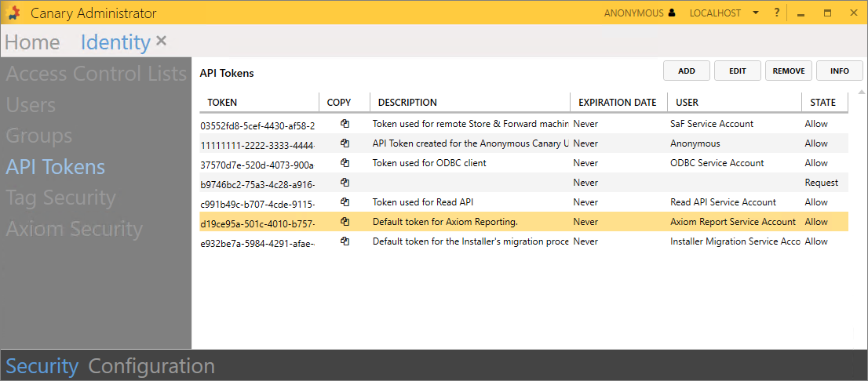Open INFO for the selected token

[x=839, y=71]
